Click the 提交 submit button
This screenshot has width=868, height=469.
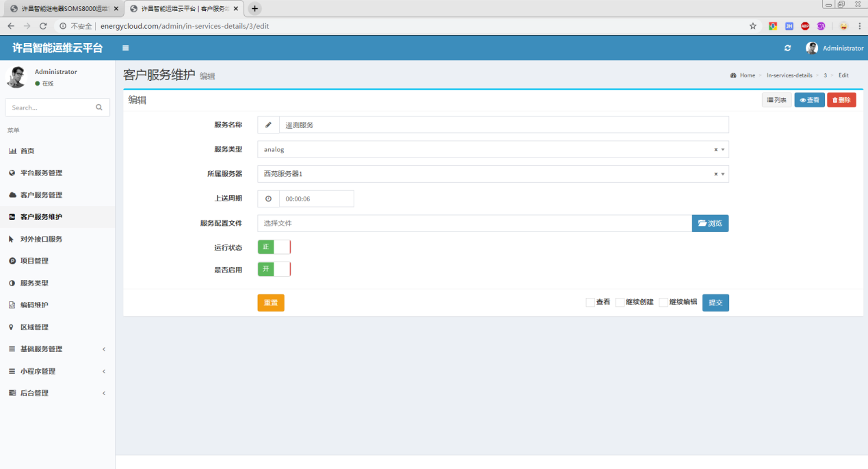(x=715, y=303)
